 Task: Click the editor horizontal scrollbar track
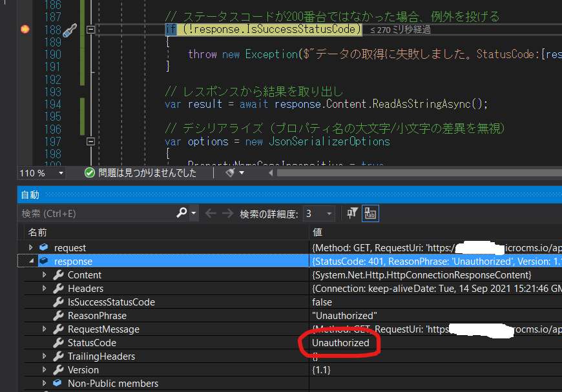pos(419,173)
